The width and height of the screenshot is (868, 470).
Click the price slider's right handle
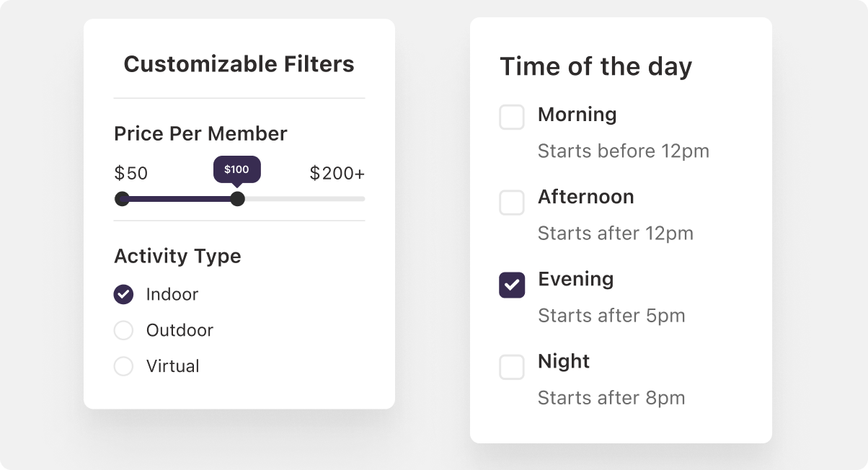coord(237,199)
